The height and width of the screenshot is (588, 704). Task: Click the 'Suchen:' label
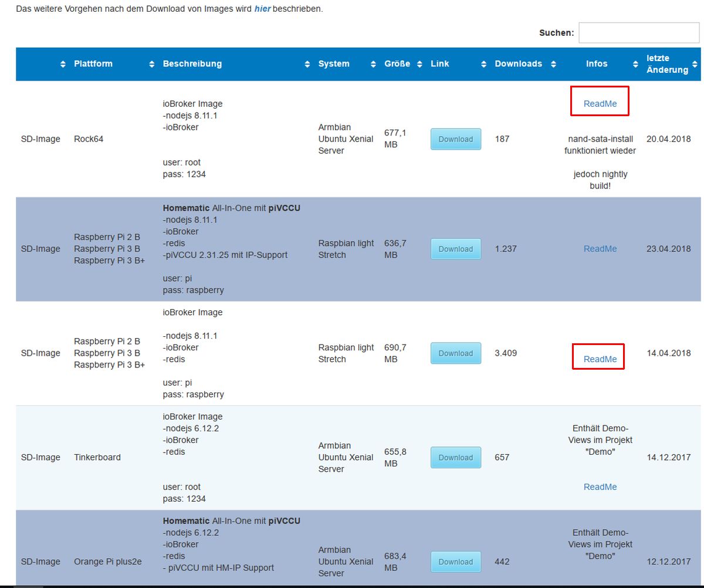click(x=557, y=33)
